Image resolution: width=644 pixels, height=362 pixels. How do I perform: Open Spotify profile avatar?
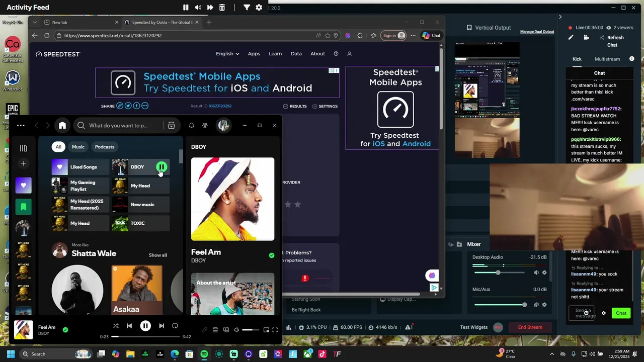pyautogui.click(x=224, y=125)
